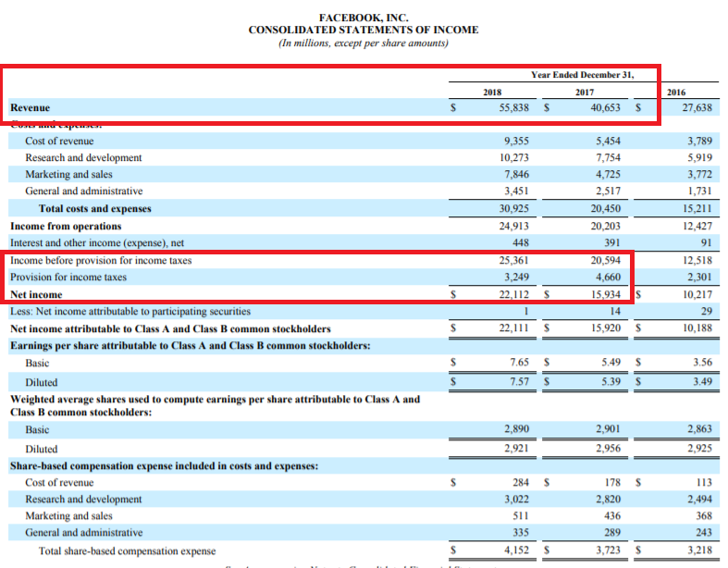Click the 2017 revenue value 40,653
This screenshot has width=728, height=568.
(x=605, y=107)
